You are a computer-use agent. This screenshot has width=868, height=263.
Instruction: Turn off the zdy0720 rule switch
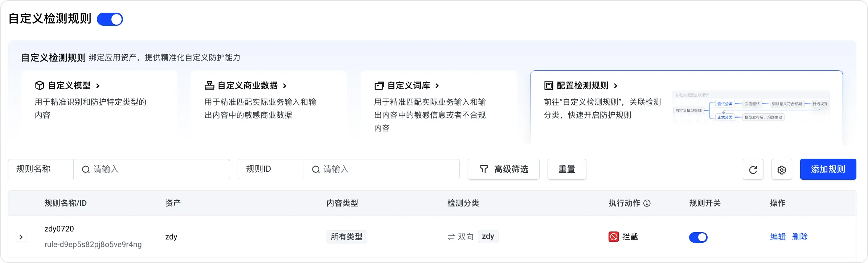[698, 237]
